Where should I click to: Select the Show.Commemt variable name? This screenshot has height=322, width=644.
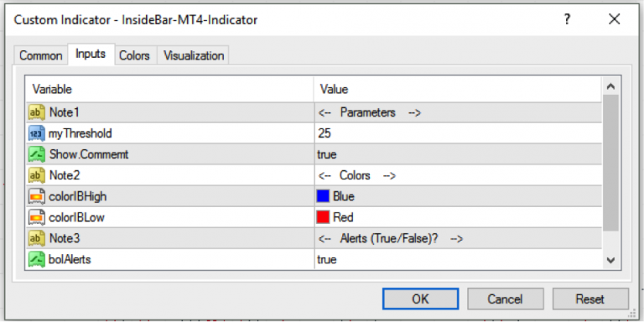89,154
